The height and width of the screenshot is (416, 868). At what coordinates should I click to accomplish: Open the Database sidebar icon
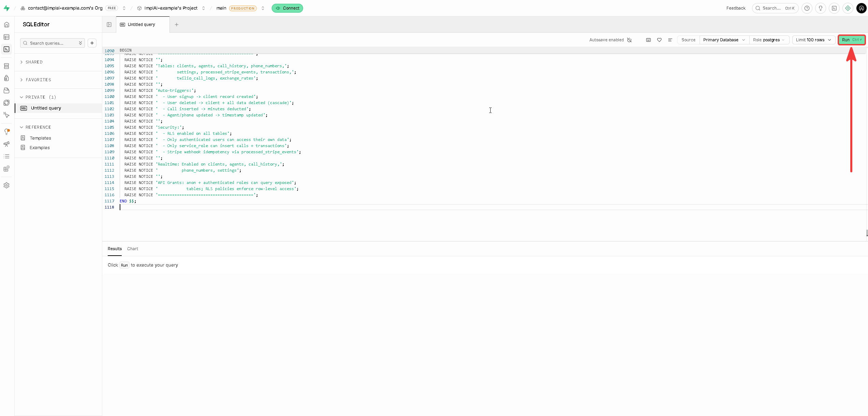tap(6, 66)
